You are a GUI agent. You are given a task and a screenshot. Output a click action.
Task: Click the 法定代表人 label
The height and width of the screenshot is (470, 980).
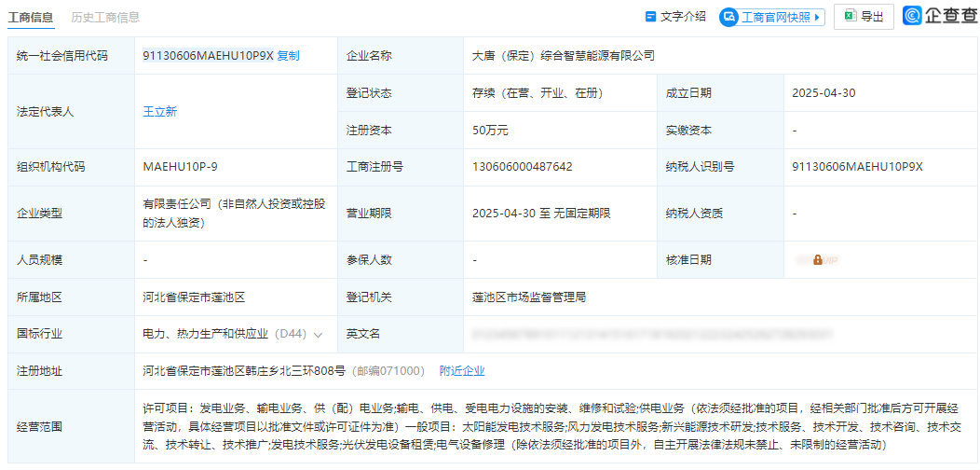point(45,112)
